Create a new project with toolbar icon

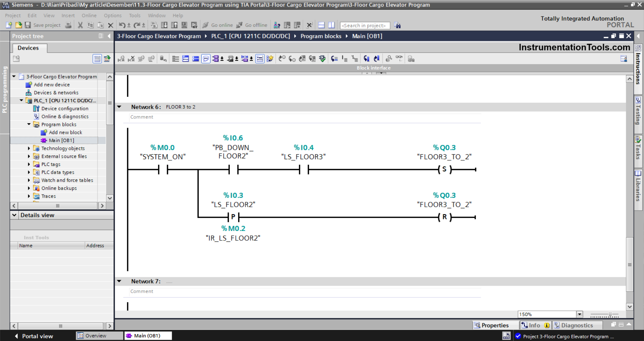pyautogui.click(x=9, y=25)
